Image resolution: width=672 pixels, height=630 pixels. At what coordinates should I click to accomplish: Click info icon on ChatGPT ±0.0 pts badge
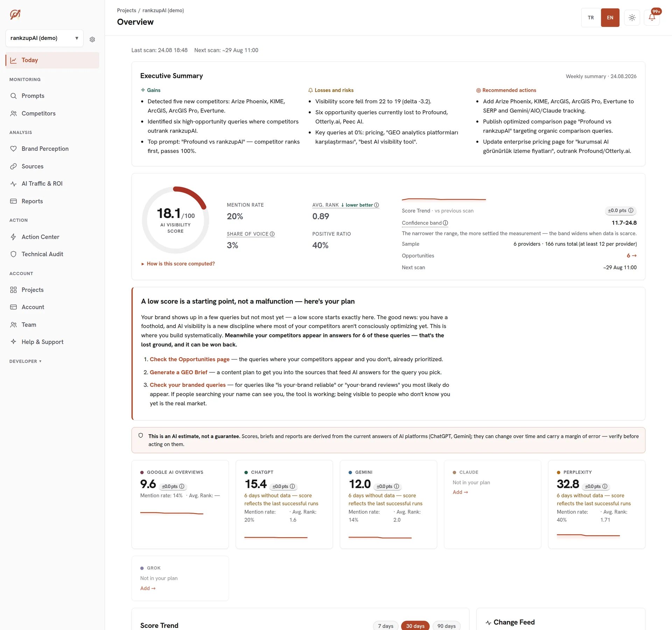[292, 486]
